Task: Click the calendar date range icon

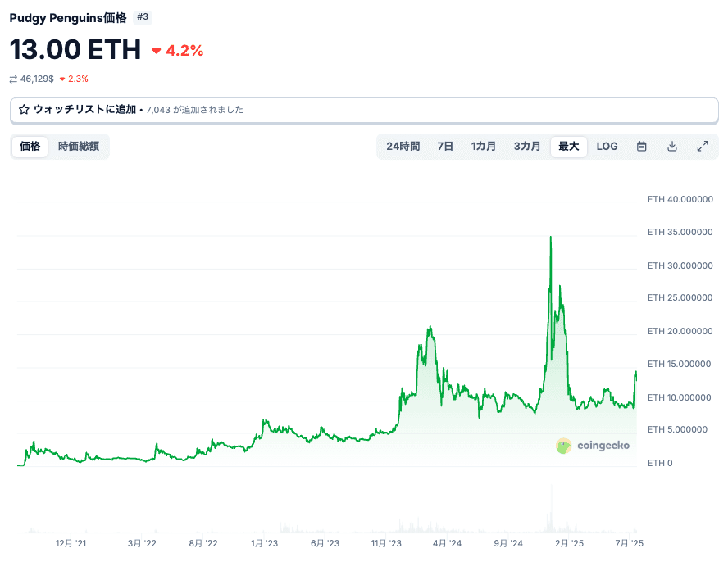Action: tap(642, 147)
